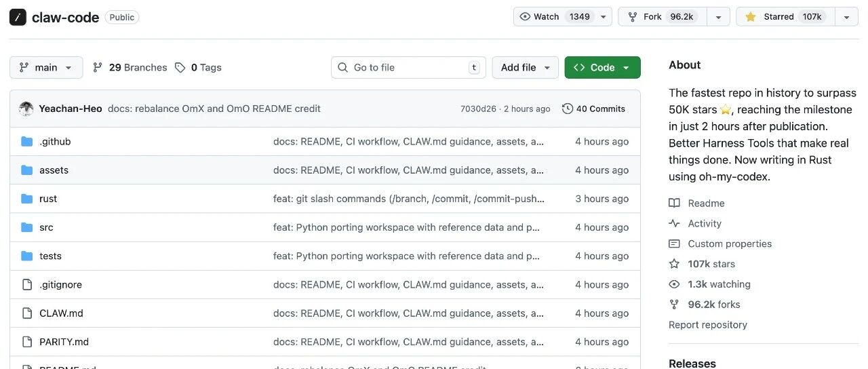This screenshot has height=369, width=868.
Task: Click the claw-code repository avatar icon
Action: click(x=18, y=18)
